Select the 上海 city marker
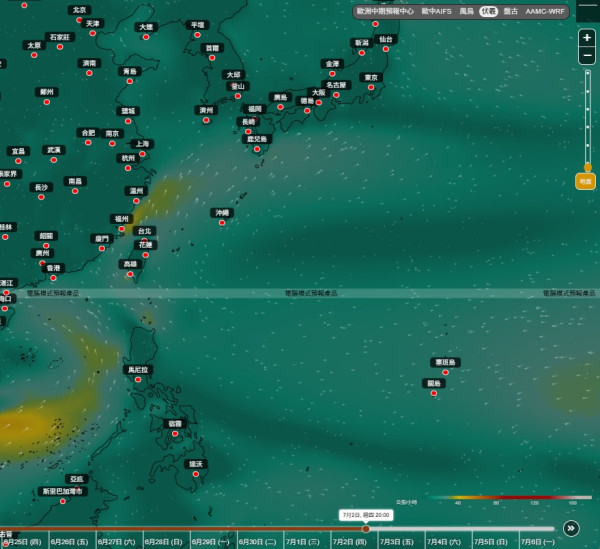 point(142,154)
